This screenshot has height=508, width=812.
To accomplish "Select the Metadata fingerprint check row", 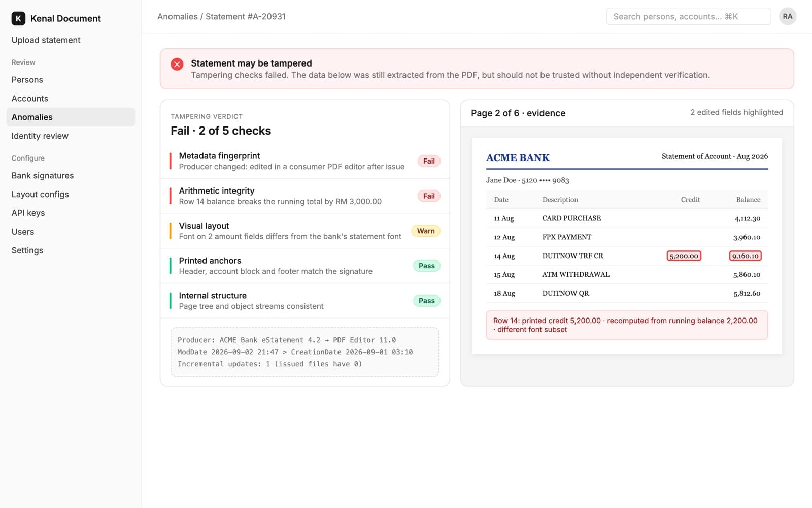I will click(x=304, y=161).
